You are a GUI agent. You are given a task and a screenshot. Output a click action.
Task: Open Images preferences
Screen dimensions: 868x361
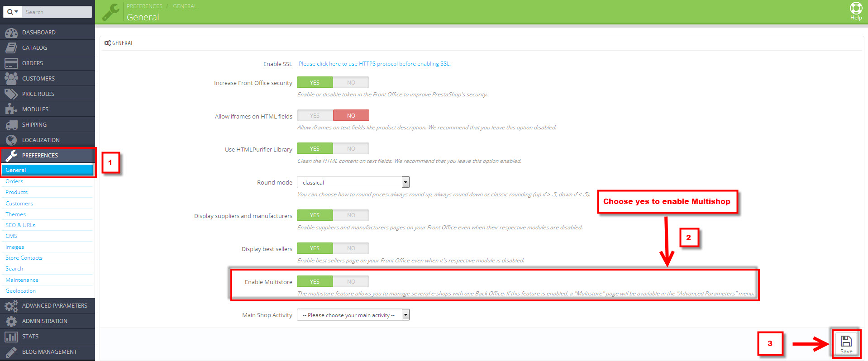[x=15, y=247]
